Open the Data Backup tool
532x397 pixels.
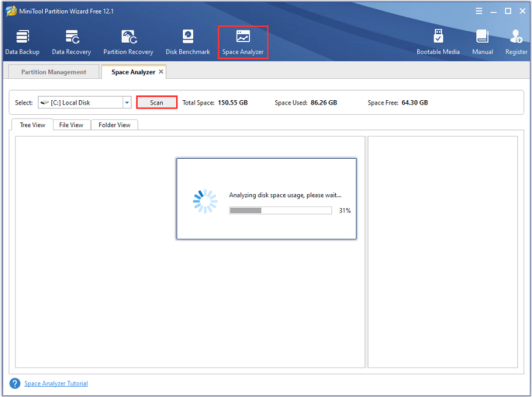tap(23, 42)
